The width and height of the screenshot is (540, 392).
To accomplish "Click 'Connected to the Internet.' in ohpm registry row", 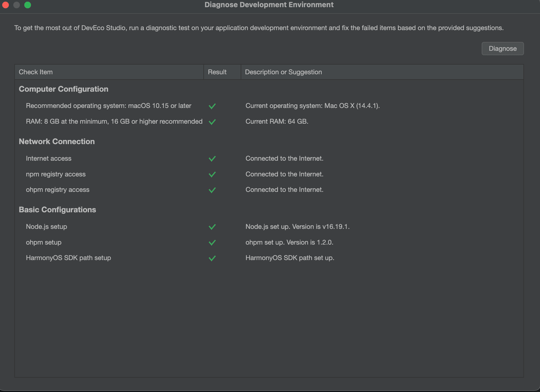I will (x=284, y=190).
